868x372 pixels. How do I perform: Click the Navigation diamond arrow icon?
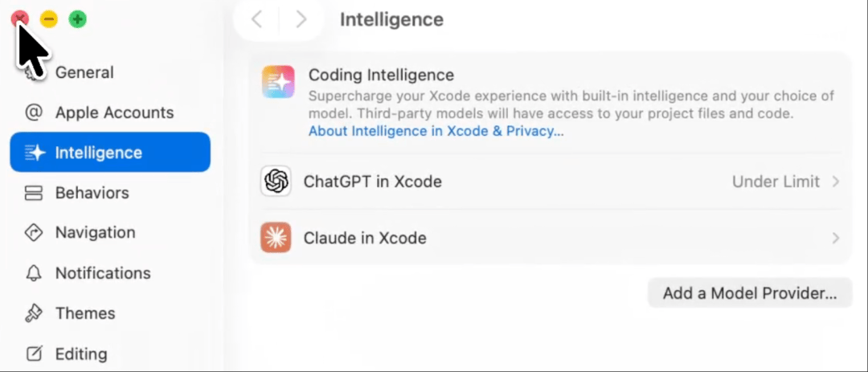point(34,233)
